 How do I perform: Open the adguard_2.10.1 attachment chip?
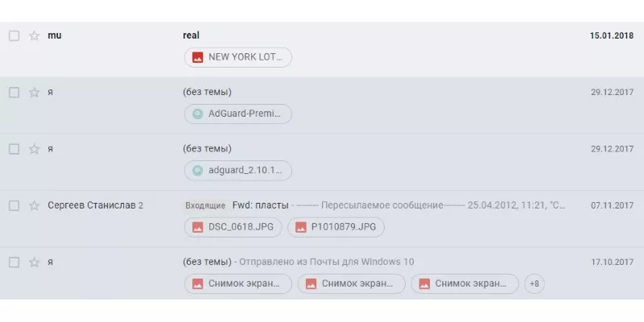(238, 171)
